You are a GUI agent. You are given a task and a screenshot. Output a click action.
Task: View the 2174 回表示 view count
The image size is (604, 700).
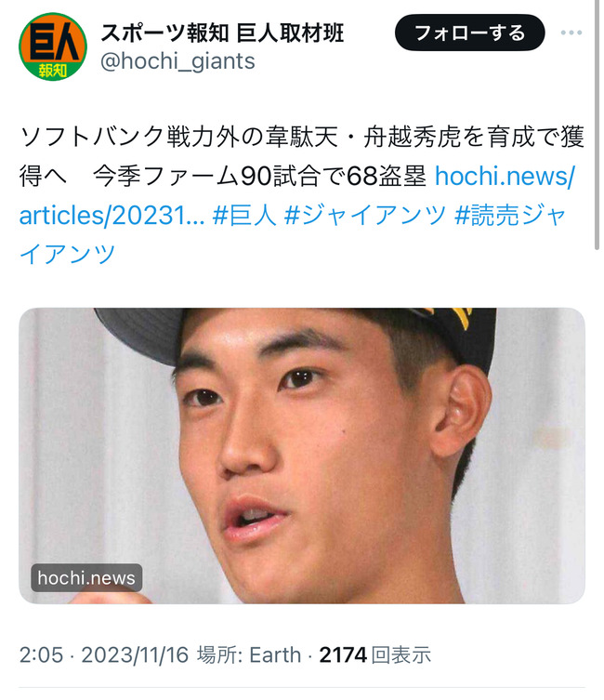tap(375, 654)
